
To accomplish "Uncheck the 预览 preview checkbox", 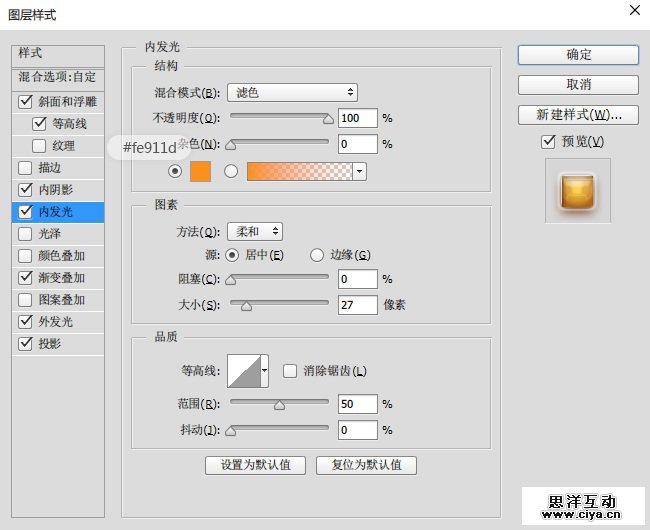I will [x=548, y=142].
